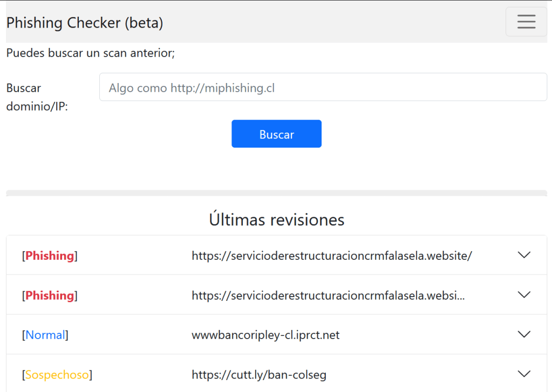
Task: Click the Buscar dominio/IP field label
Action: tap(37, 97)
